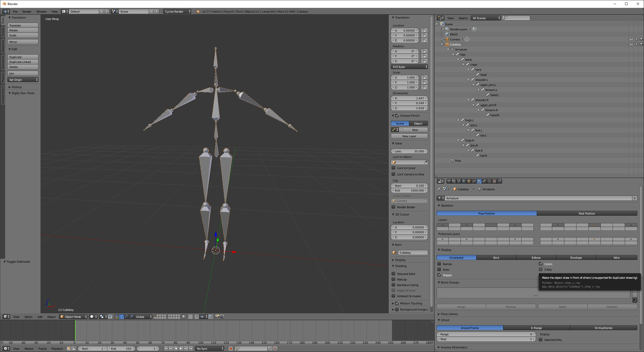The image size is (644, 352).
Task: Toggle the snap magnet icon
Action: coord(197,317)
